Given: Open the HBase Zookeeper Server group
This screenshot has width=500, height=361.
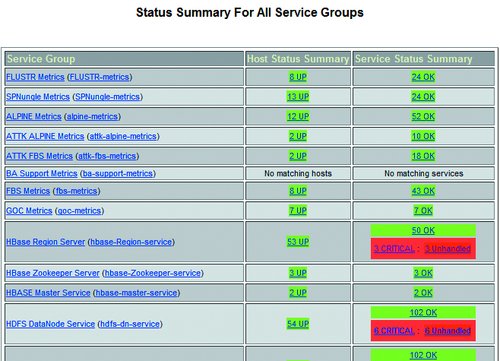Looking at the screenshot, I should pyautogui.click(x=53, y=273).
